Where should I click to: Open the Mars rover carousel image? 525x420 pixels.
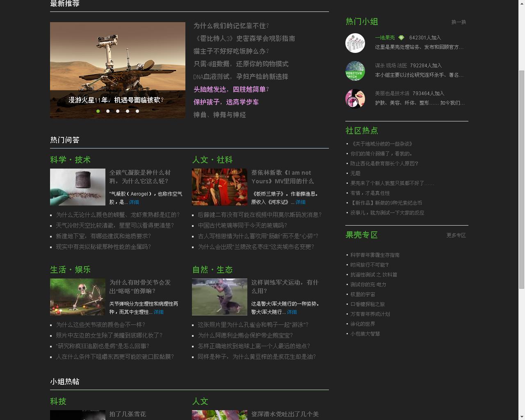(x=118, y=70)
